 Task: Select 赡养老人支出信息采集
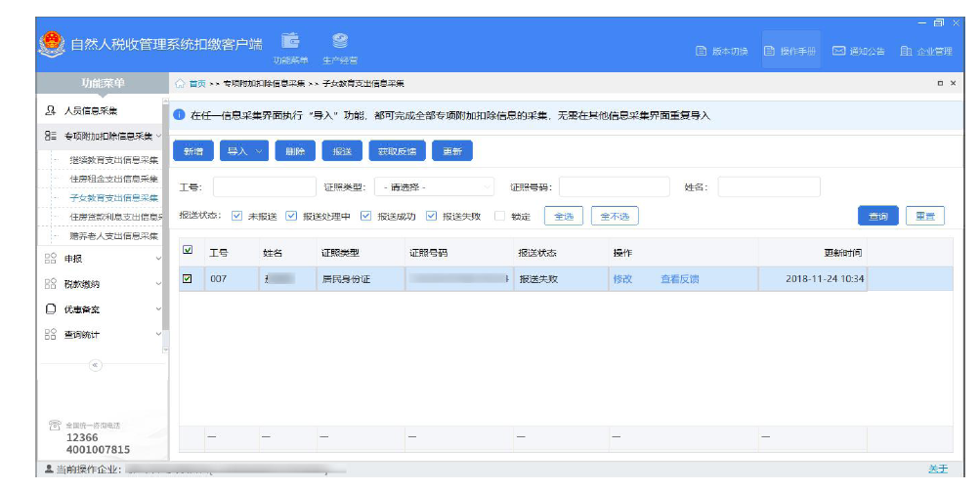(113, 236)
